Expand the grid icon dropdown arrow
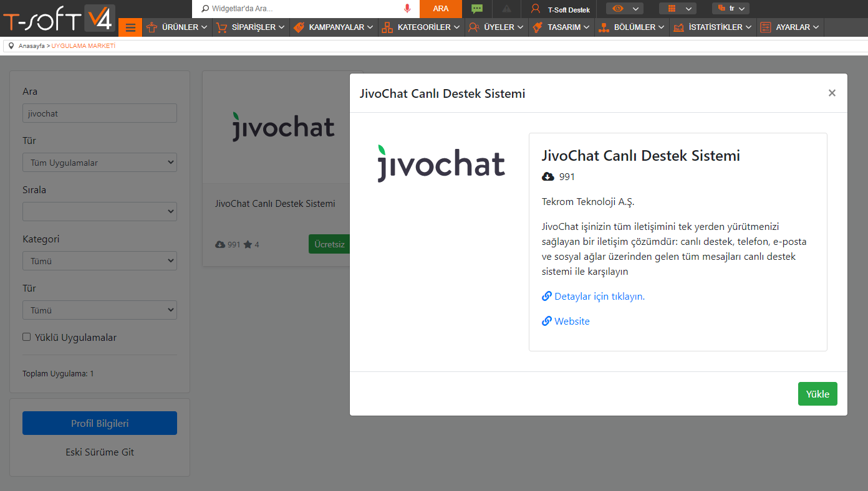868x491 pixels. pos(688,9)
